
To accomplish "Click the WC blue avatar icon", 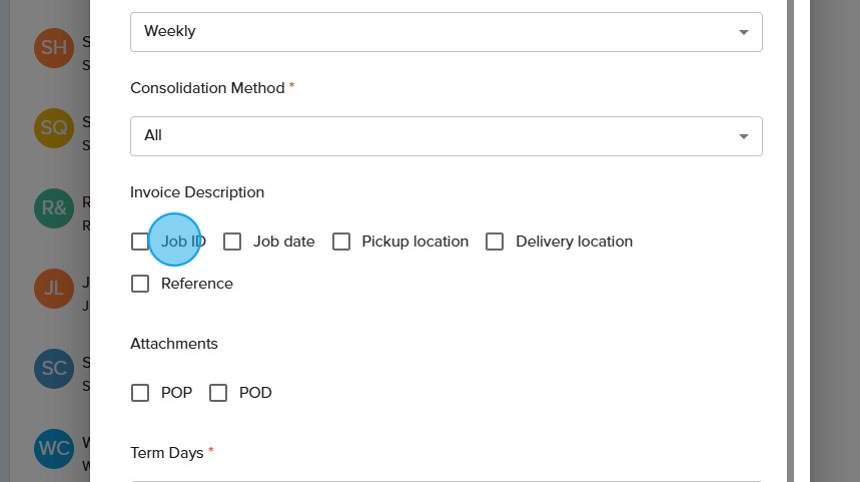I will tap(53, 448).
